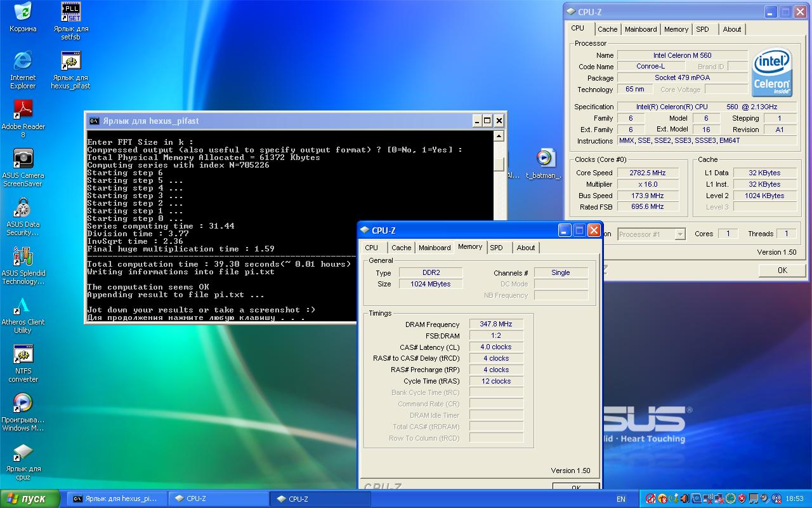Image resolution: width=812 pixels, height=508 pixels.
Task: Open the About tab in the Memory window
Action: 525,248
